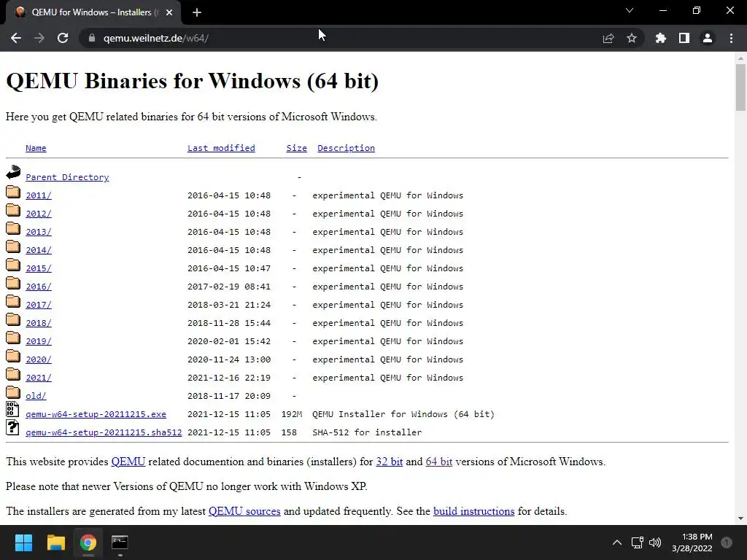This screenshot has width=747, height=560.
Task: Sort the listing by Size
Action: point(296,148)
